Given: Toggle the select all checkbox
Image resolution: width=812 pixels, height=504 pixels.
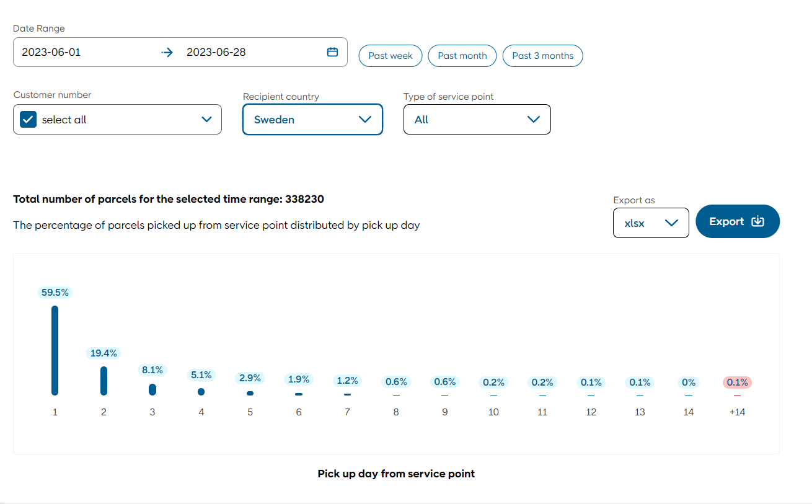Looking at the screenshot, I should [x=29, y=120].
